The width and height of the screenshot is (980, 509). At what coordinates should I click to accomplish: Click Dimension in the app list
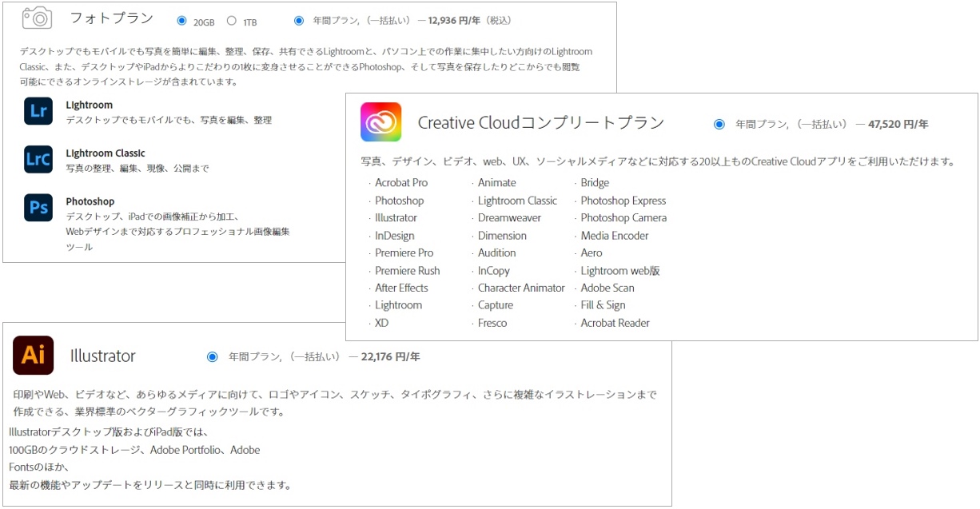pyautogui.click(x=503, y=236)
